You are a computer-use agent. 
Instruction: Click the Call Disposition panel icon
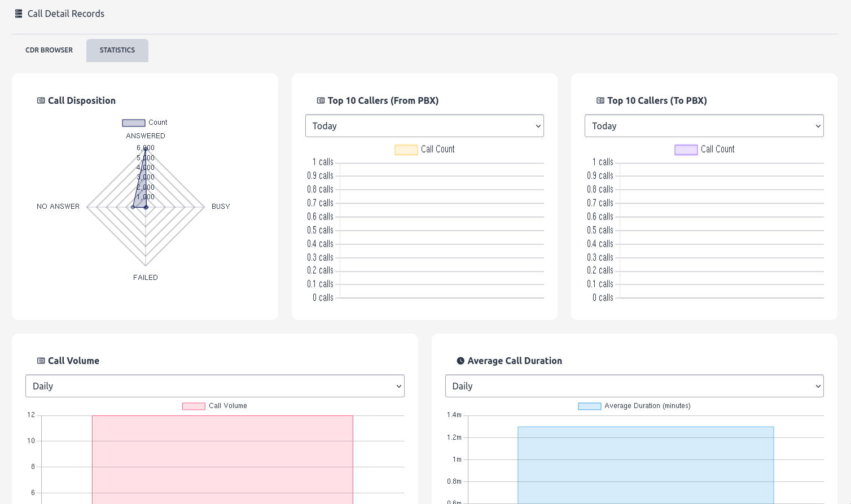[x=41, y=100]
